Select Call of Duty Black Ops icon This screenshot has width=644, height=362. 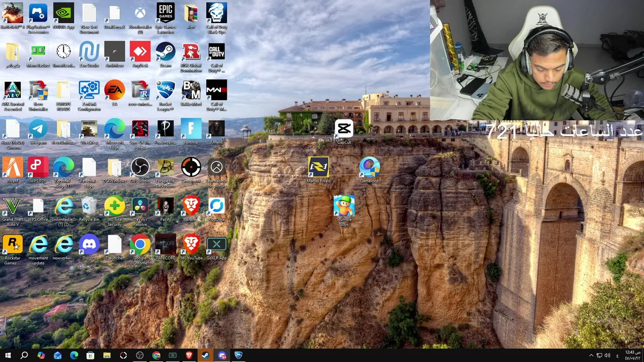[216, 19]
